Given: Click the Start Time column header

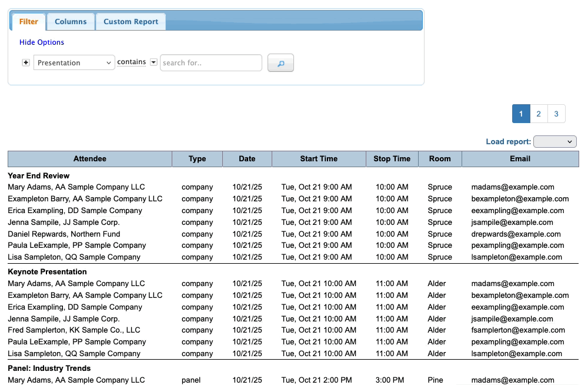Looking at the screenshot, I should pos(319,159).
